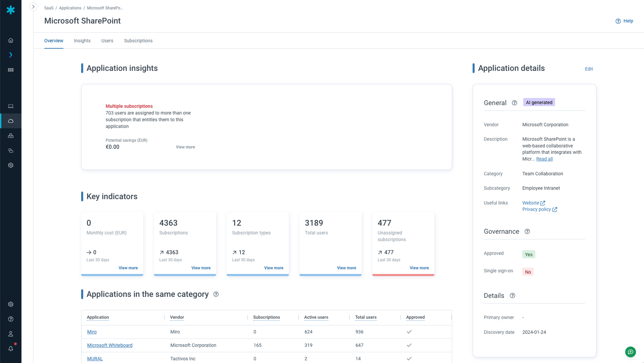The width and height of the screenshot is (644, 363).
Task: Click Edit on Application details
Action: point(589,69)
